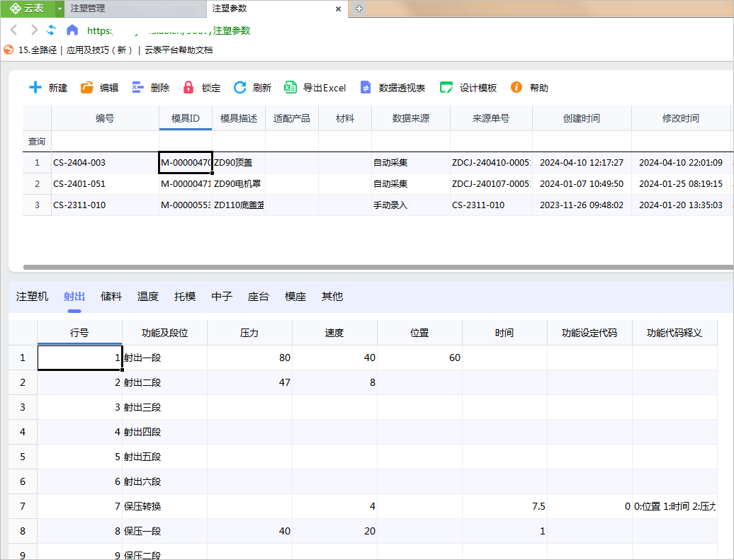Switch to the 座台 tab

[x=259, y=297]
